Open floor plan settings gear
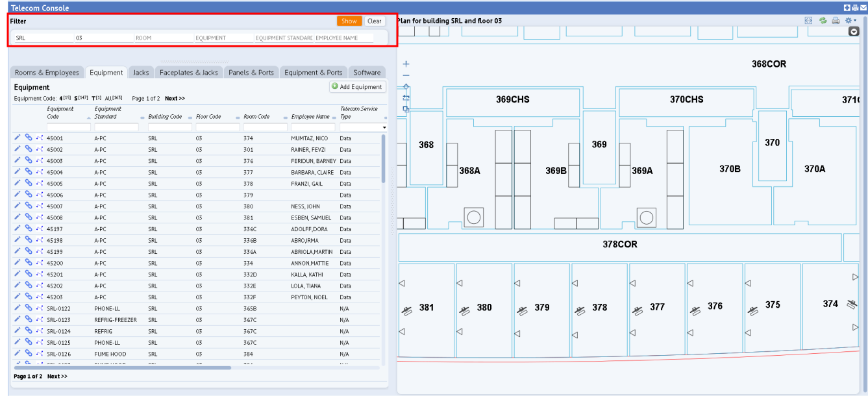The image size is (868, 396). (x=848, y=20)
